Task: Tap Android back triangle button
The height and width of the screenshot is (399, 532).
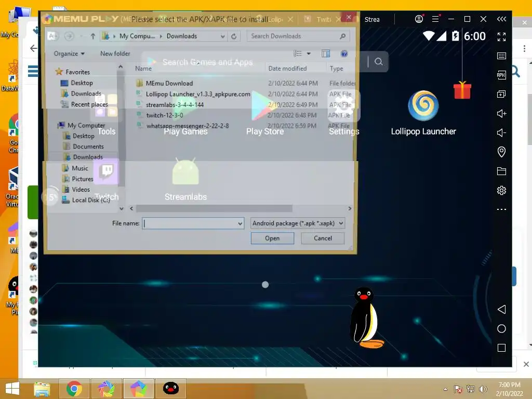Action: [501, 309]
